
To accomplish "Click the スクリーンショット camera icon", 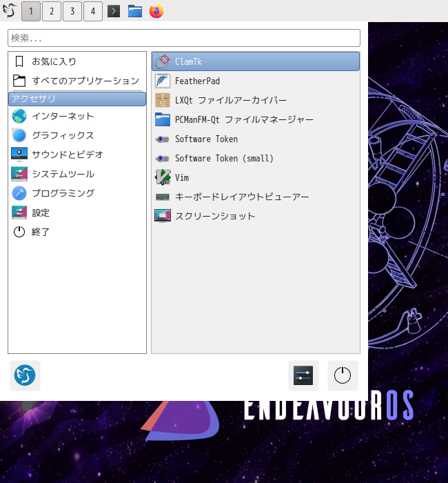I will pos(163,216).
